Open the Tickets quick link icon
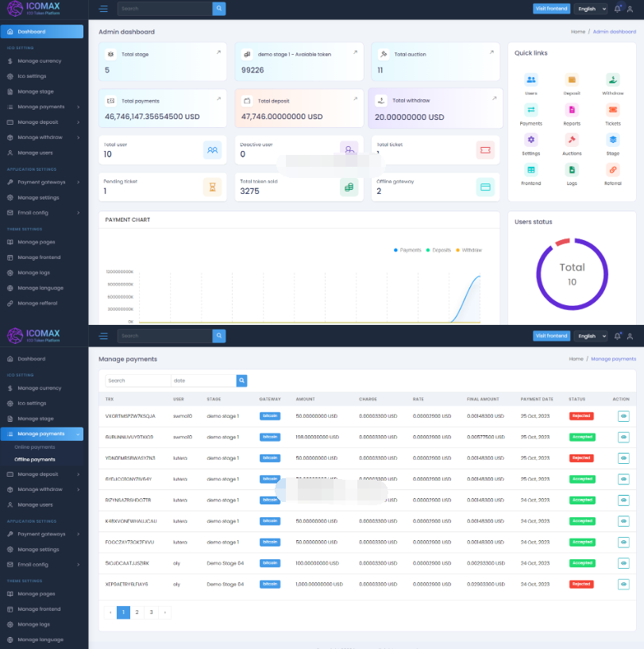Viewport: 644px width, 649px height. click(x=613, y=110)
